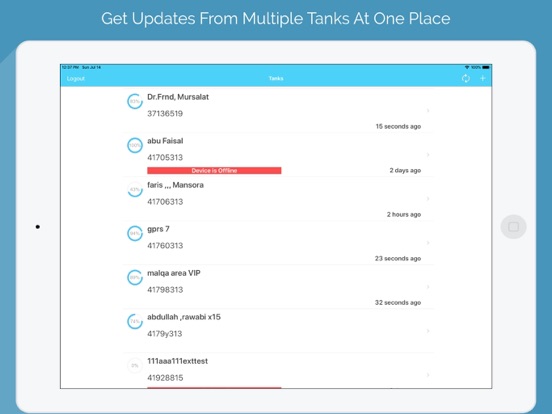Select the tank name faris ,,, Mansora

175,185
